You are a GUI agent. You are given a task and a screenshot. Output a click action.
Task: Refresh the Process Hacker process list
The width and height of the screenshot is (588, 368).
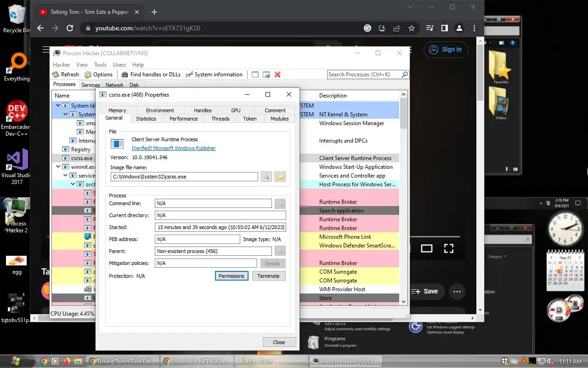[65, 75]
